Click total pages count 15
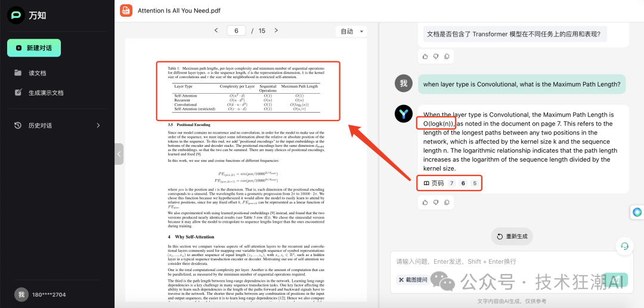 point(262,31)
